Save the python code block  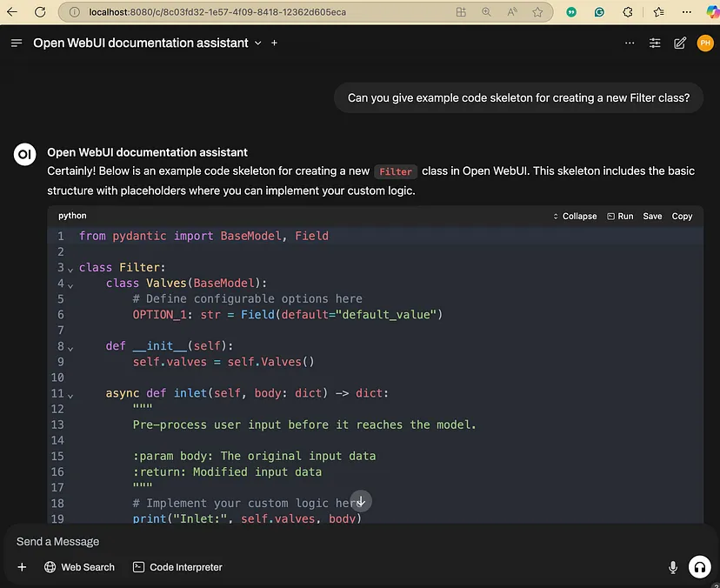point(652,217)
